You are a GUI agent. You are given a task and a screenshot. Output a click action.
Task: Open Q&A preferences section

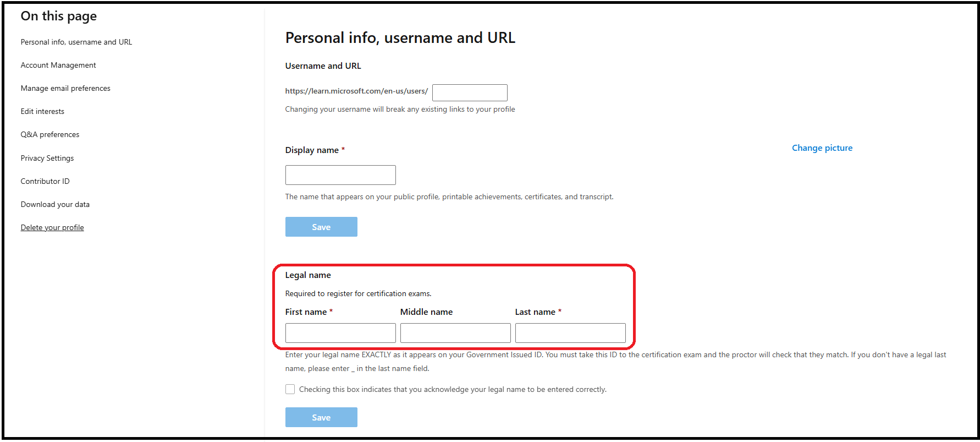click(50, 134)
